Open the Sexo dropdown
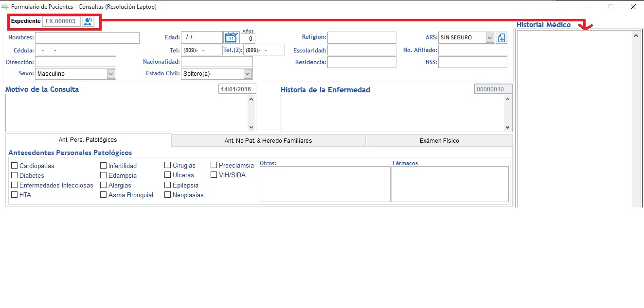This screenshot has width=644, height=308. (111, 74)
